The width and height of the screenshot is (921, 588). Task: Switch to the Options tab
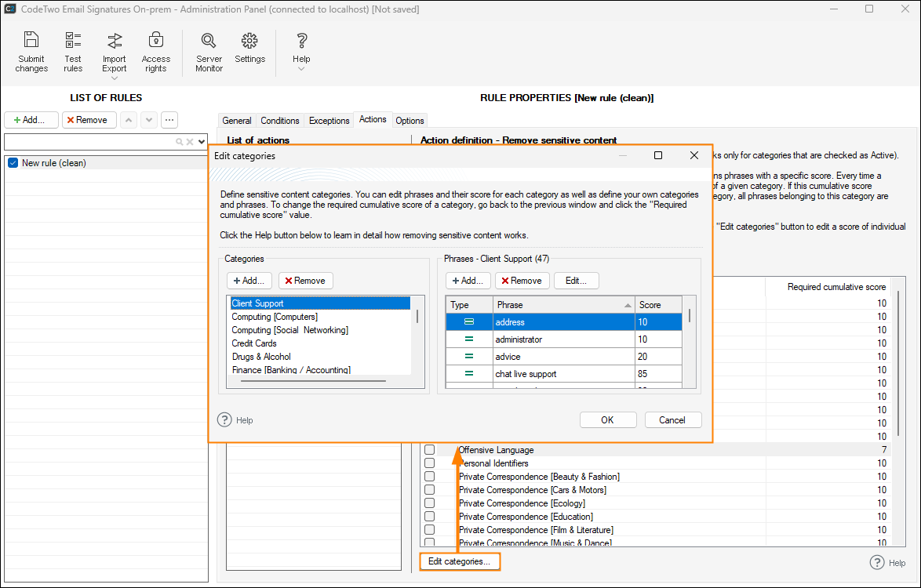pyautogui.click(x=410, y=121)
